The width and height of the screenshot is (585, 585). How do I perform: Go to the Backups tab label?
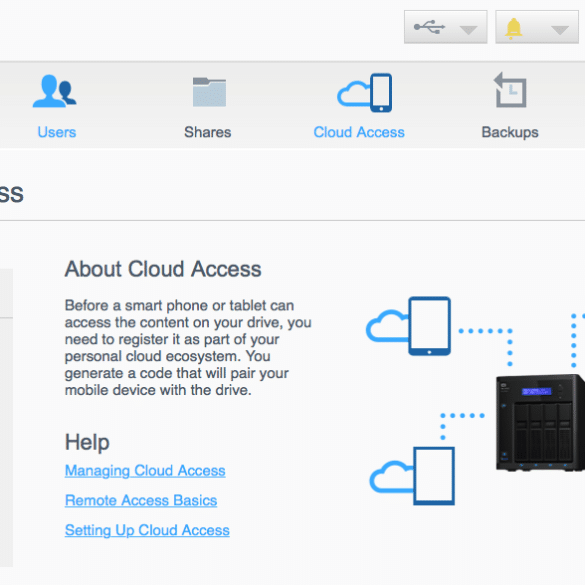coord(510,132)
